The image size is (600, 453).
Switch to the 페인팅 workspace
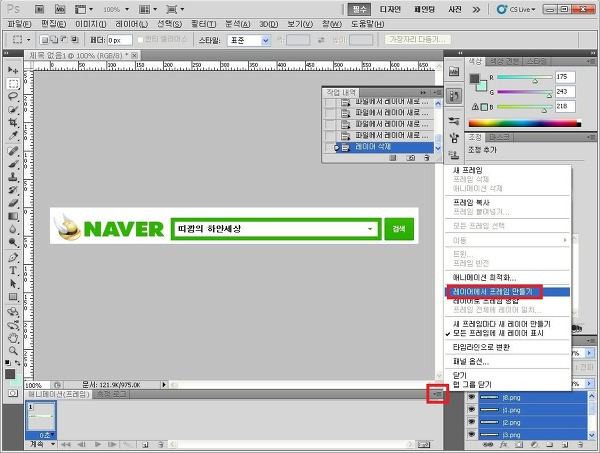coord(424,9)
